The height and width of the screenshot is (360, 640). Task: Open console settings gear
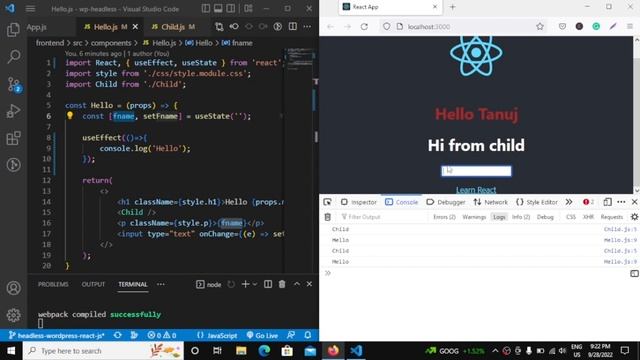click(x=634, y=217)
